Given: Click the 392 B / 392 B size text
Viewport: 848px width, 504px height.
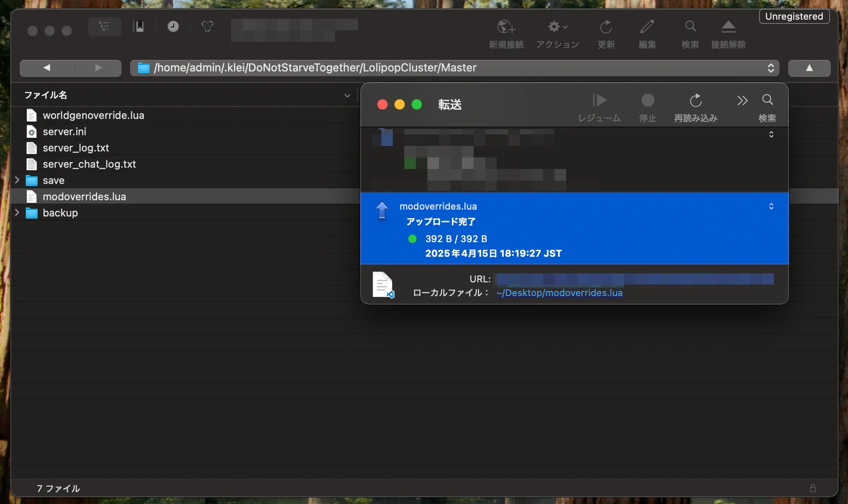Looking at the screenshot, I should (x=456, y=239).
